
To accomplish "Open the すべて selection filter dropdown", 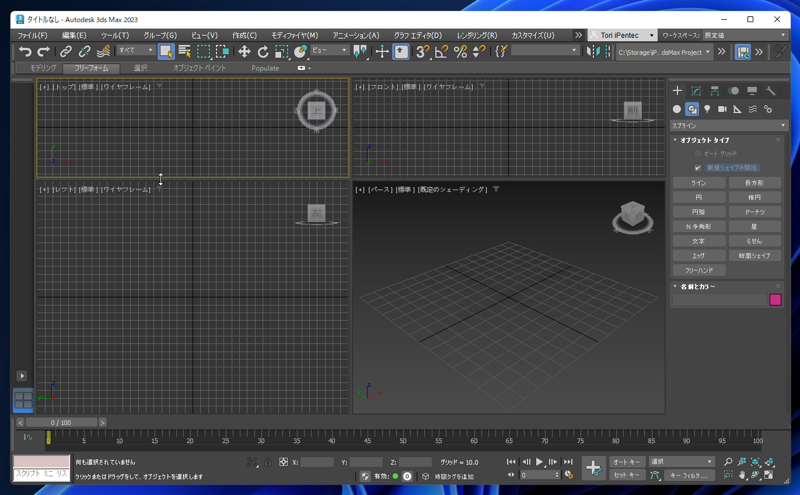I will 136,50.
